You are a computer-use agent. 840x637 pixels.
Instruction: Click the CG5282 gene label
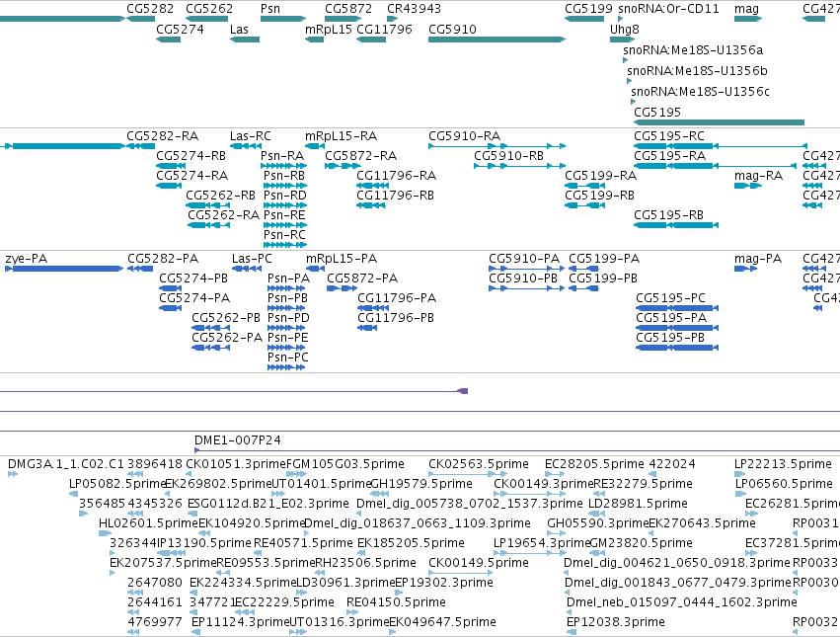pyautogui.click(x=150, y=9)
